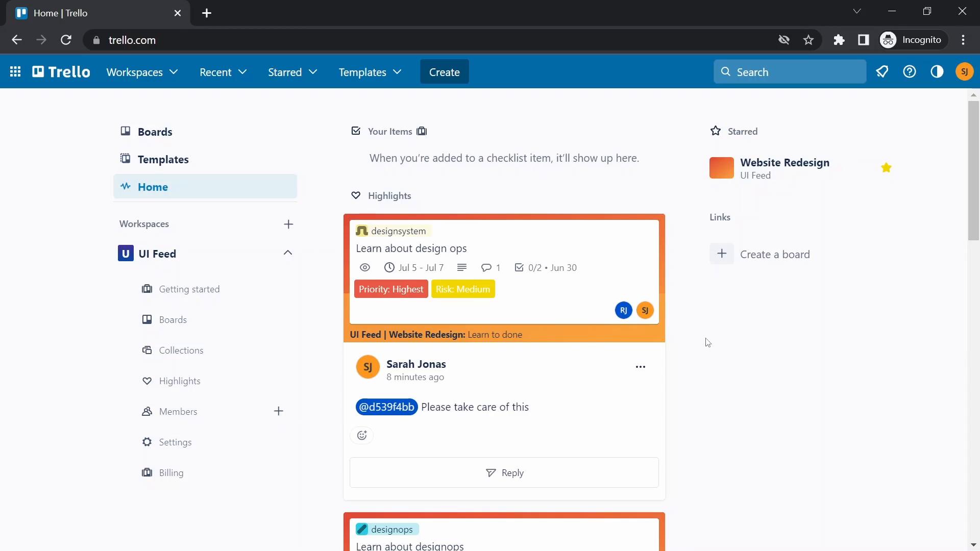980x551 pixels.
Task: Open the Templates menu in top nav
Action: (x=369, y=72)
